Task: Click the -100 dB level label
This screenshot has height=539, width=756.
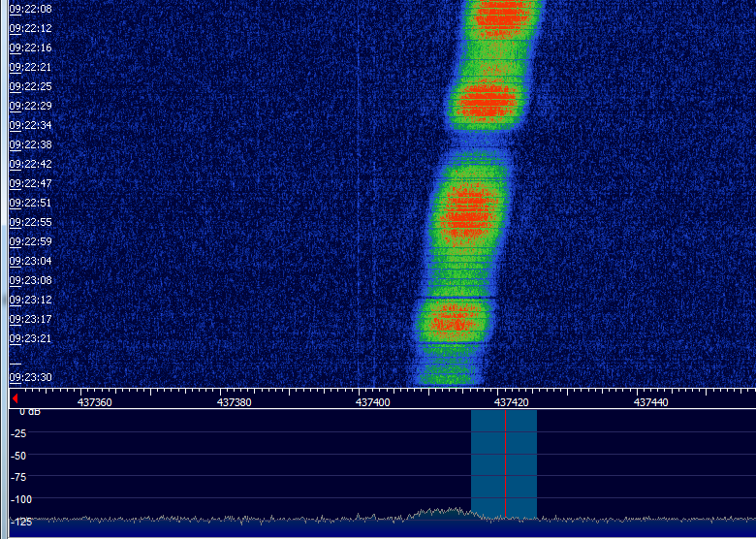Action: (x=21, y=499)
